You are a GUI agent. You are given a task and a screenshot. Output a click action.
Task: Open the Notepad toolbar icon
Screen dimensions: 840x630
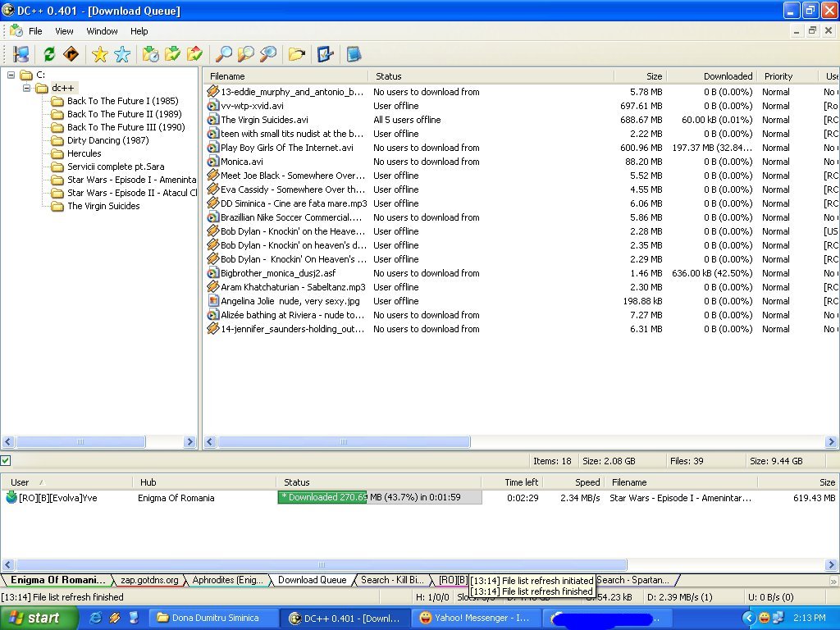click(354, 54)
